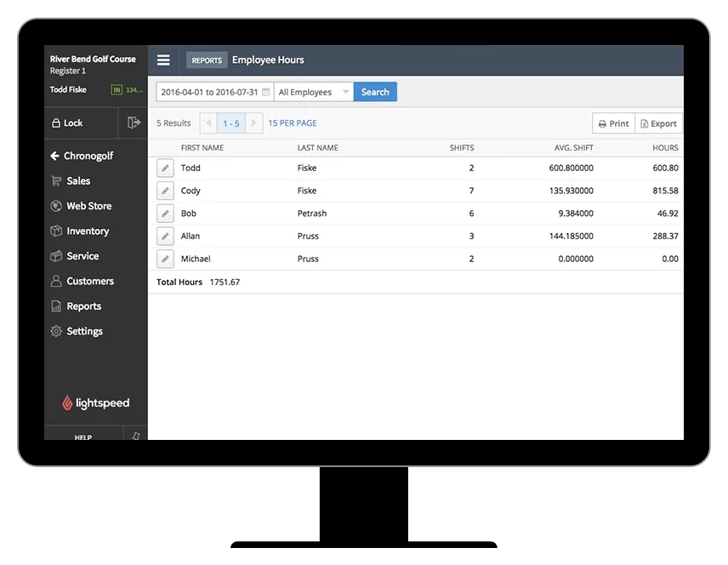Click hours value 815.58
This screenshot has height=565, width=728.
[x=665, y=191]
